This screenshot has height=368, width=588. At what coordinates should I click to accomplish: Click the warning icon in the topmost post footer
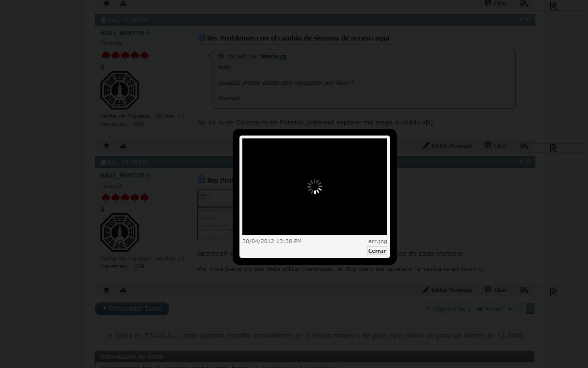click(x=123, y=3)
